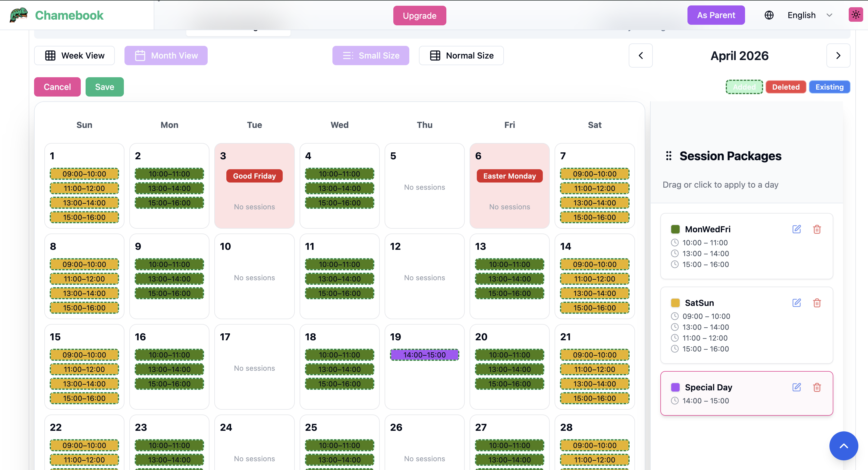Viewport: 868px width, 470px height.
Task: Click the SatSun yellow color swatch
Action: pyautogui.click(x=675, y=303)
